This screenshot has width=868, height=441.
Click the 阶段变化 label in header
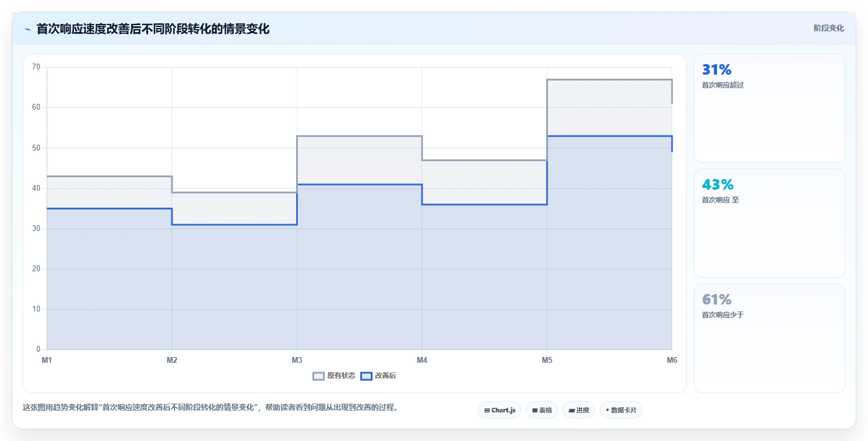pos(829,28)
